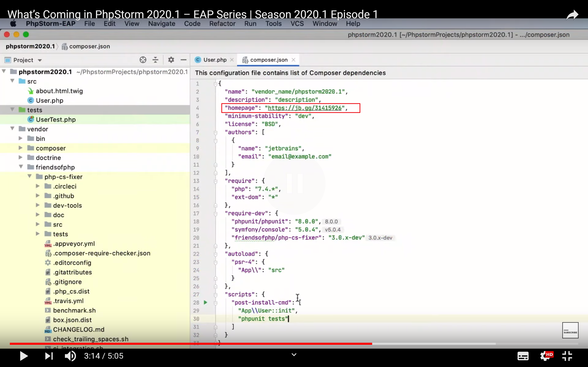Skip to next video
The image size is (588, 367).
coord(49,356)
